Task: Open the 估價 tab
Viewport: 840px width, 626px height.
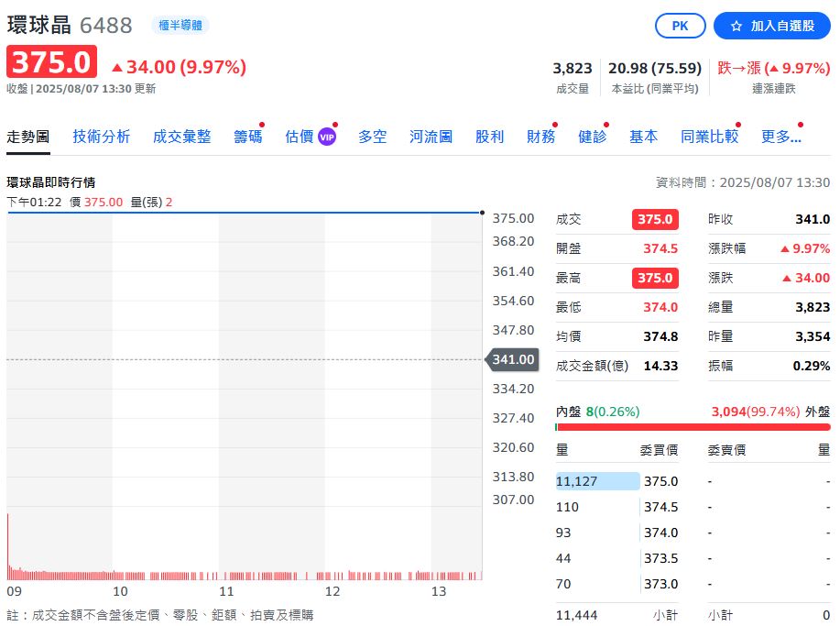Action: pyautogui.click(x=299, y=137)
